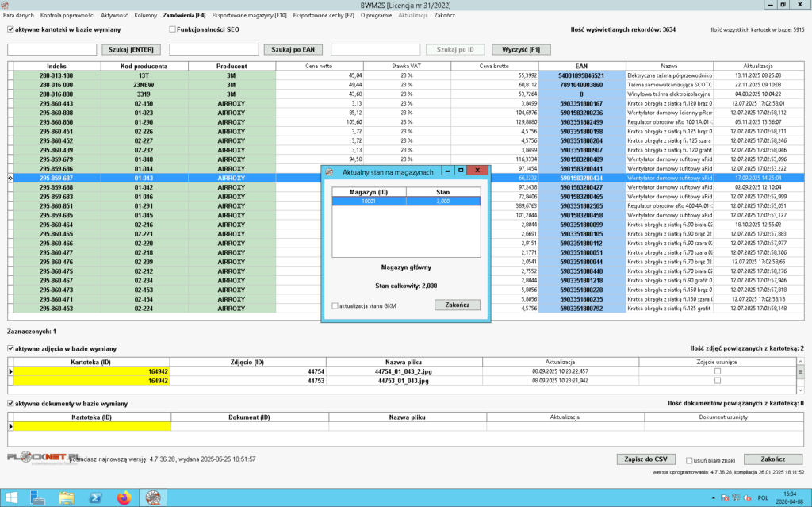812x507 pixels.
Task: Click the stock dialog's title bar icon
Action: [x=330, y=171]
